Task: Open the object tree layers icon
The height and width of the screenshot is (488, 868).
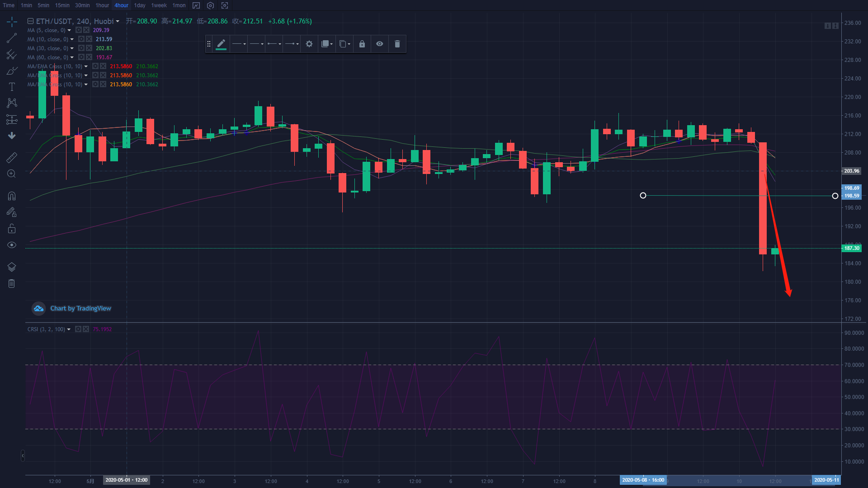Action: coord(12,267)
